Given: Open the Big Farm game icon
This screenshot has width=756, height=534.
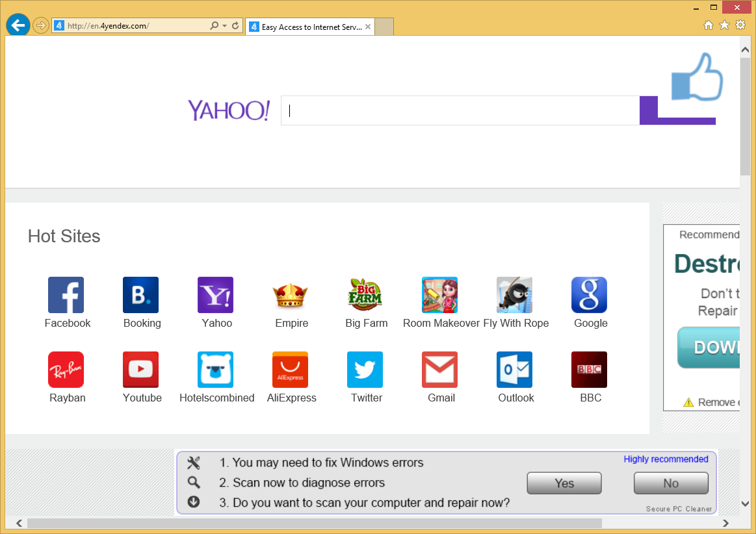Looking at the screenshot, I should point(365,295).
